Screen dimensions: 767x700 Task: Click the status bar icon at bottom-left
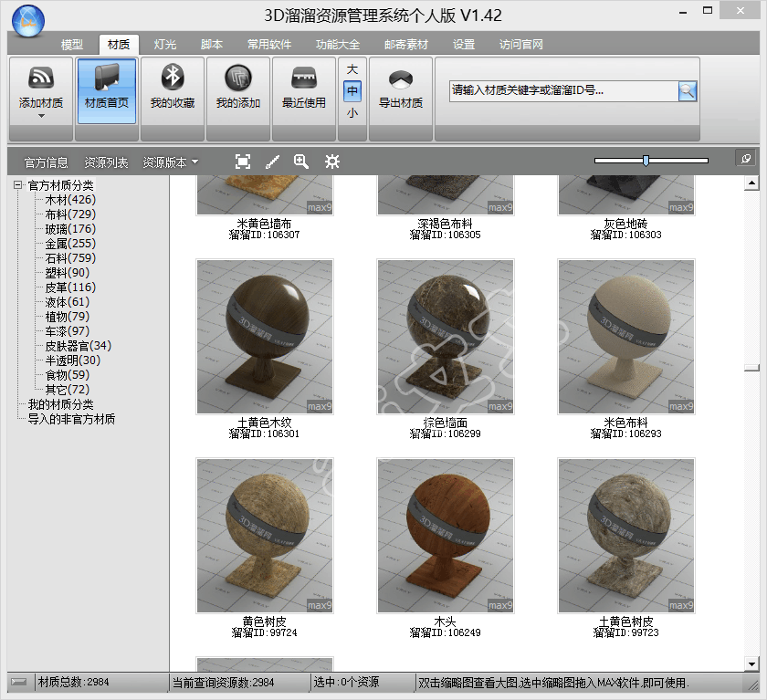coord(19,682)
